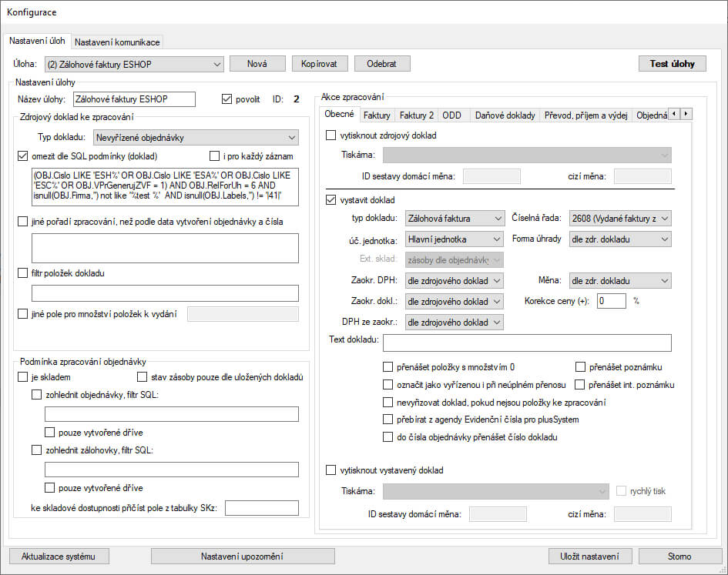
Task: Open Nastavení upozornění
Action: 243,557
